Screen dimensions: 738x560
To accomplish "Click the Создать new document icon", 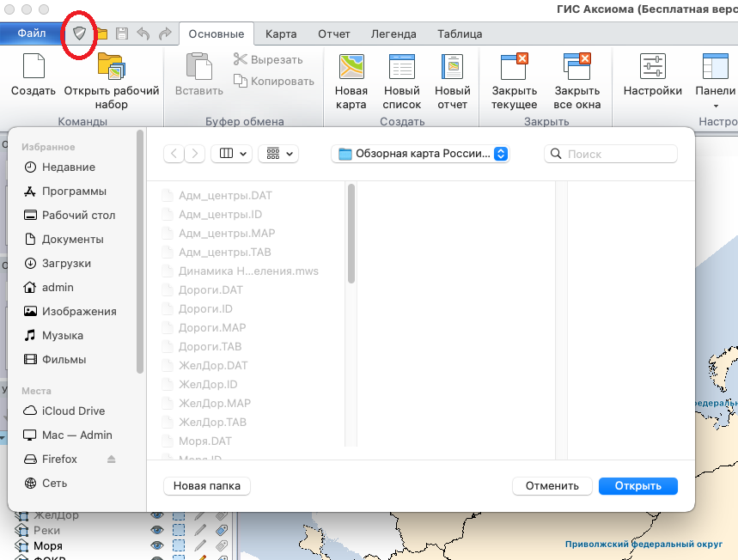I will pos(34,67).
